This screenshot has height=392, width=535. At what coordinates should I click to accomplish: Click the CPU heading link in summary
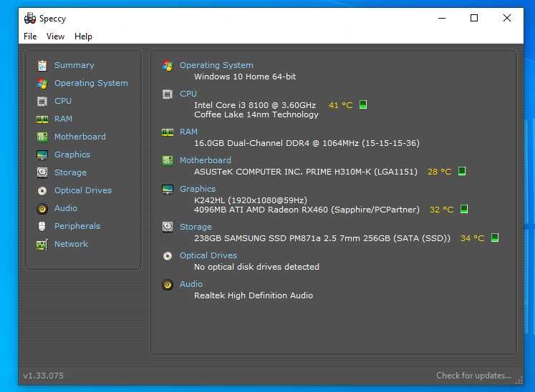[x=188, y=94]
